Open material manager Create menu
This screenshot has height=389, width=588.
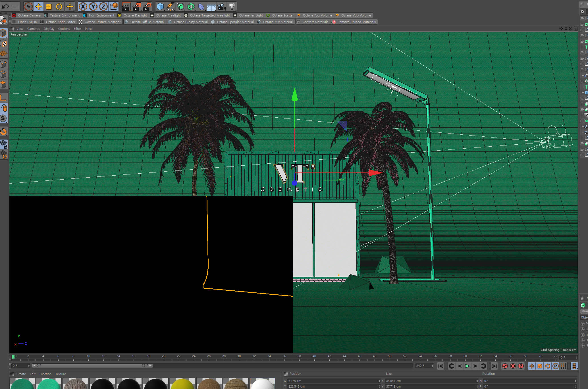click(x=21, y=374)
